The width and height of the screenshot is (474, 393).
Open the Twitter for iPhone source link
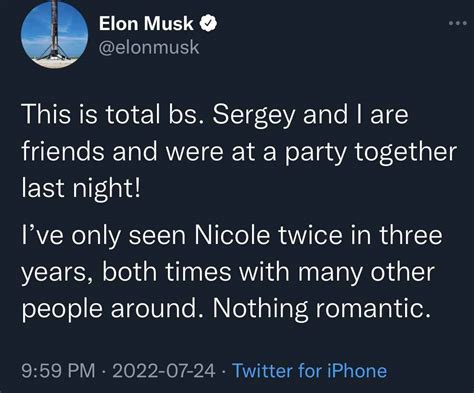[x=309, y=371]
